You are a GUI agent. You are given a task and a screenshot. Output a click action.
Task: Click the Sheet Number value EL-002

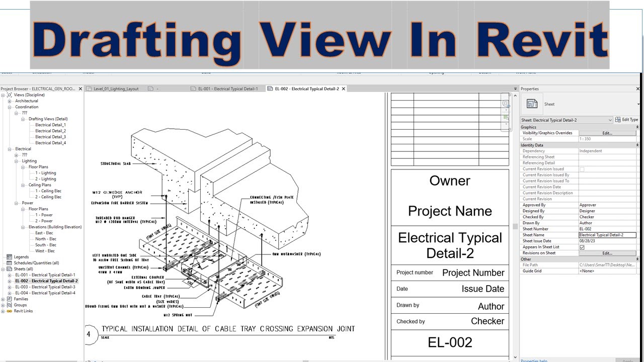coord(607,229)
